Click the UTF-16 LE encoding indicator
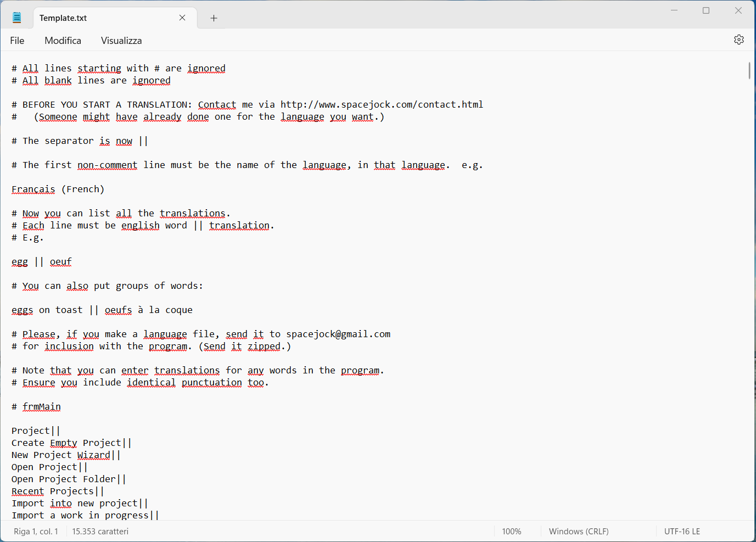The width and height of the screenshot is (756, 542). click(682, 531)
